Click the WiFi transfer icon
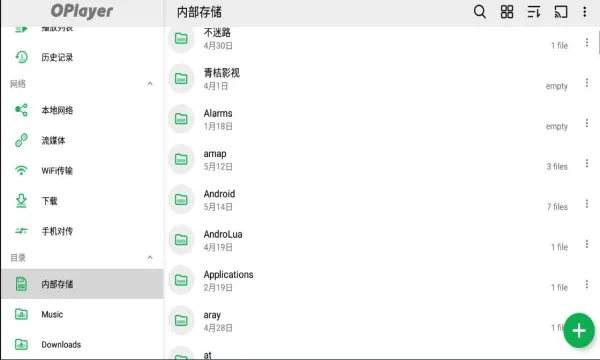 [x=21, y=170]
